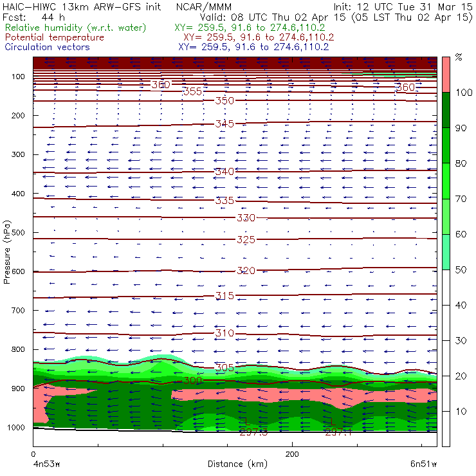Click the 200 distance axis tick label
The image size is (476, 476).
tap(292, 454)
